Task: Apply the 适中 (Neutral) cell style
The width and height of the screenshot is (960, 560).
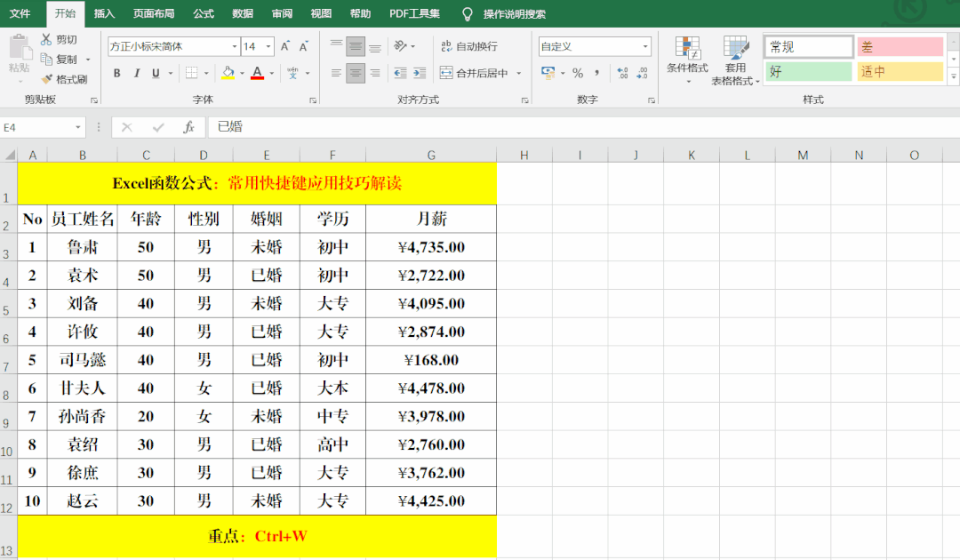Action: click(900, 72)
